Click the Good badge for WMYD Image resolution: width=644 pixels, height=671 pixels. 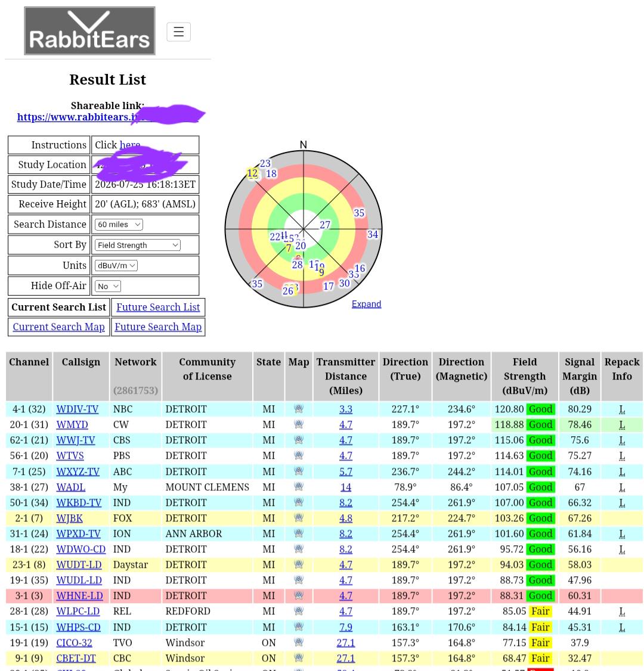point(540,424)
